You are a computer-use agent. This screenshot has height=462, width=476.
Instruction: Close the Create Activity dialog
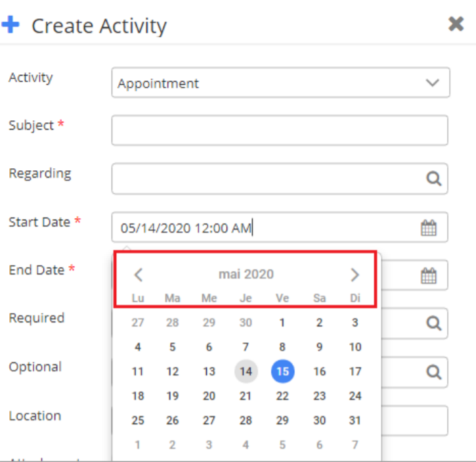(x=456, y=24)
